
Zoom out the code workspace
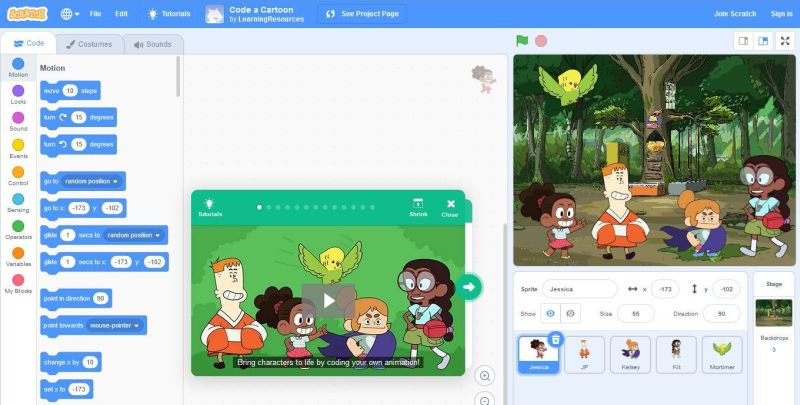(485, 399)
